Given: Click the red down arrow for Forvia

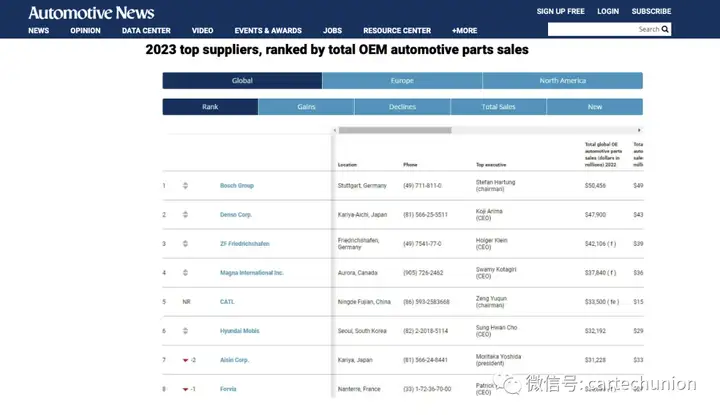Looking at the screenshot, I should click(186, 389).
